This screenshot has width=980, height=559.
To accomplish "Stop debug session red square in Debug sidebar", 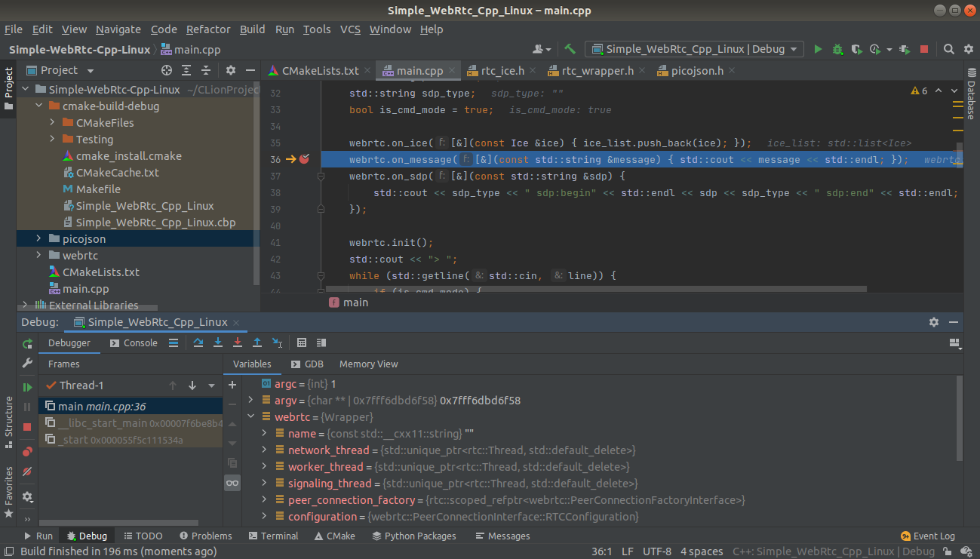I will pyautogui.click(x=27, y=427).
